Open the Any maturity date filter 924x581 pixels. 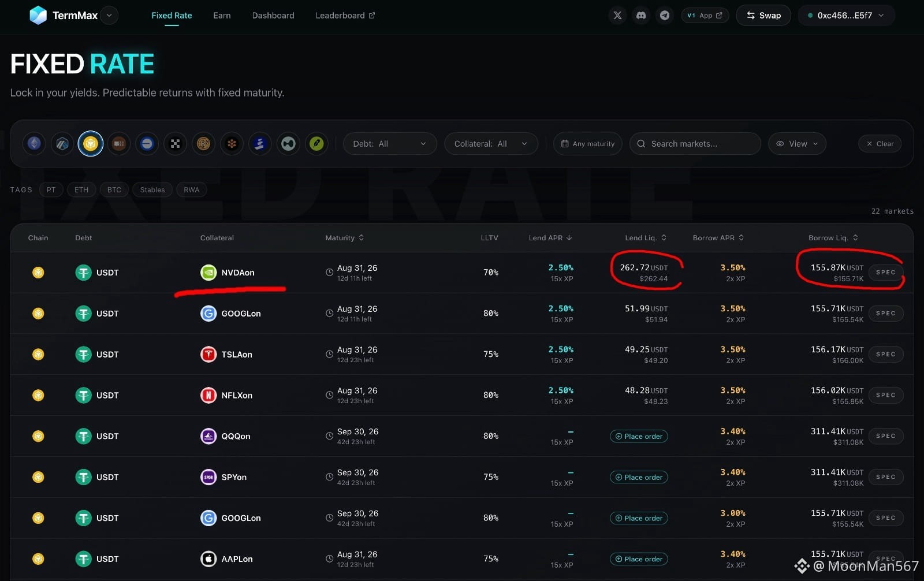pos(588,144)
